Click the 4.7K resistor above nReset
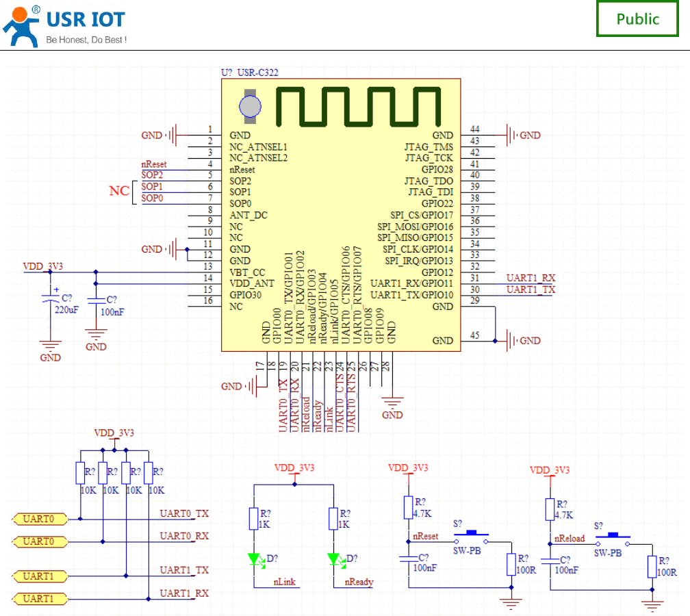The image size is (690, 616). tap(409, 507)
